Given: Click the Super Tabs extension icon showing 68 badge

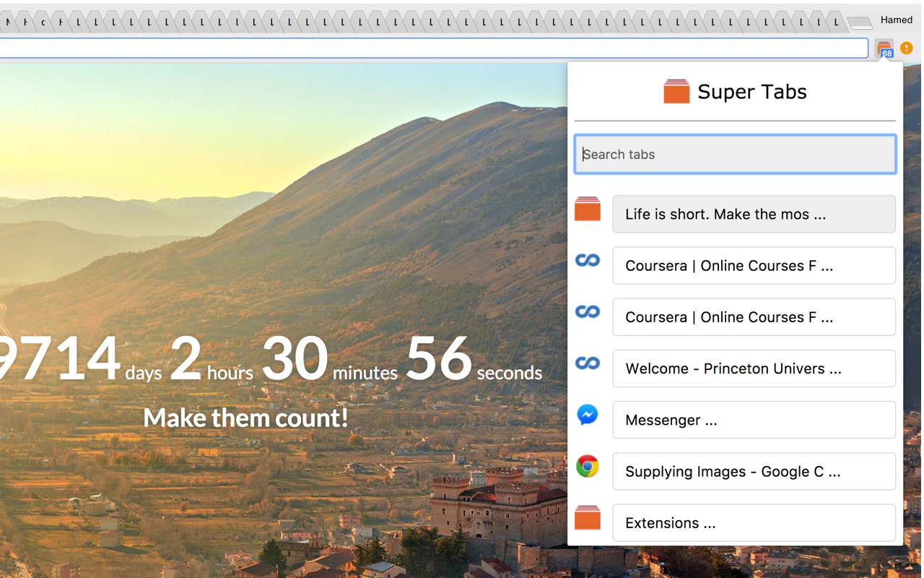Looking at the screenshot, I should pos(884,48).
